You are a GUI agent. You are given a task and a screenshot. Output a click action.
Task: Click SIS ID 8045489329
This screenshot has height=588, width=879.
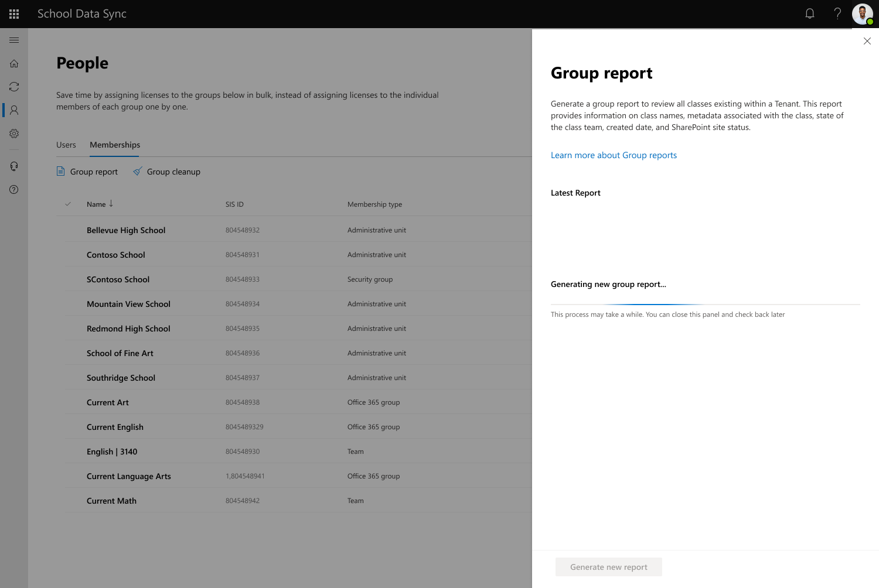tap(244, 427)
